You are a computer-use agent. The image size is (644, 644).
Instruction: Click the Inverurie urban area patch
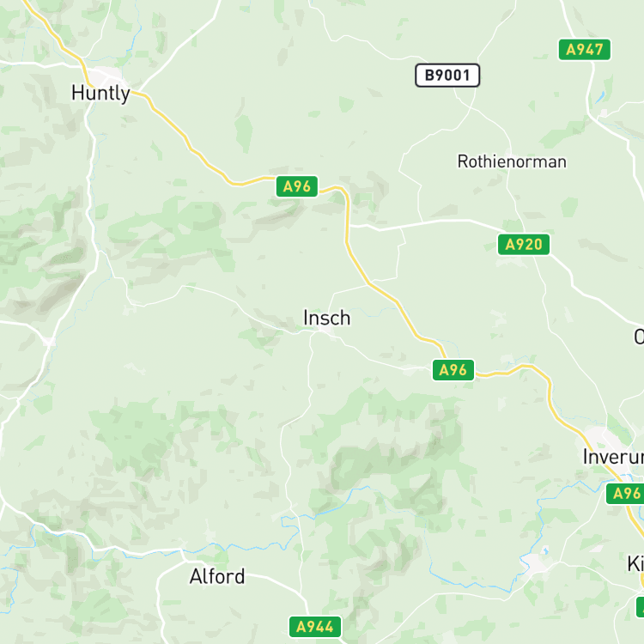click(x=603, y=437)
